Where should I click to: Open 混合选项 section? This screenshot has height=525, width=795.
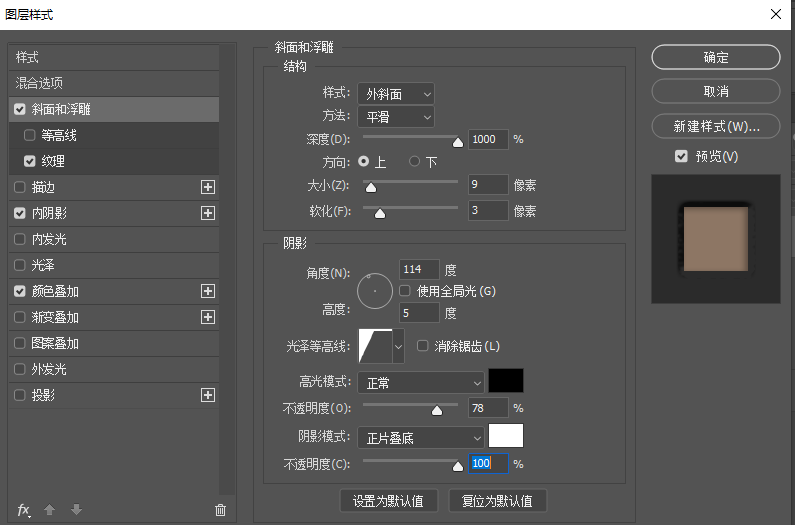point(114,83)
